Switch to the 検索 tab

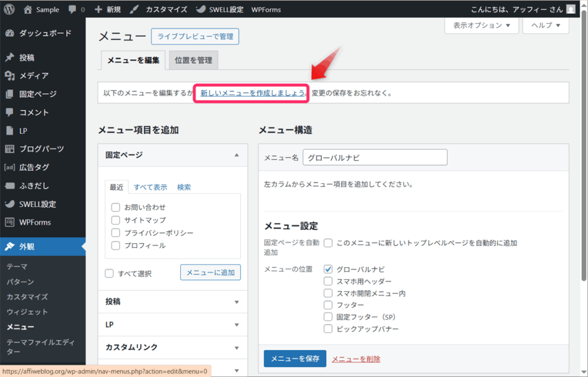(x=184, y=187)
